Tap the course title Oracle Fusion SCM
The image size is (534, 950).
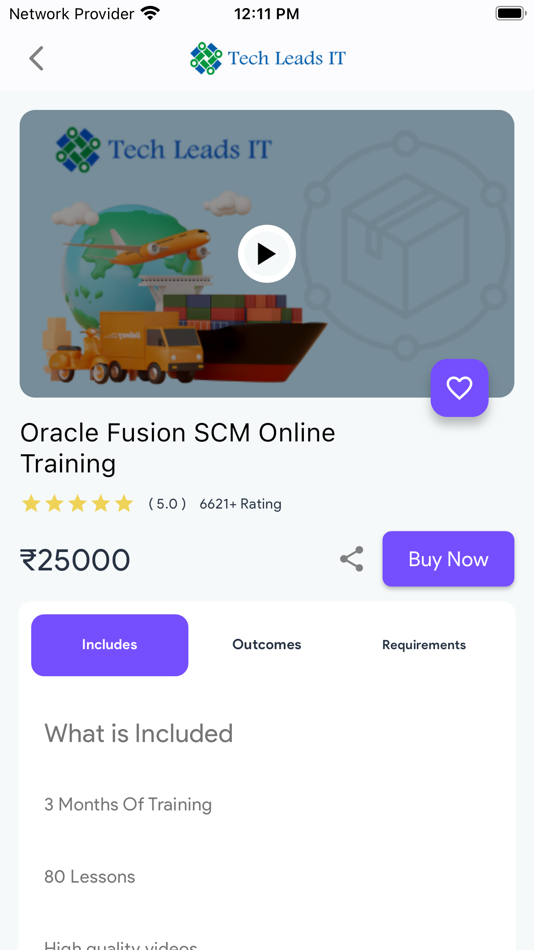[x=178, y=448]
